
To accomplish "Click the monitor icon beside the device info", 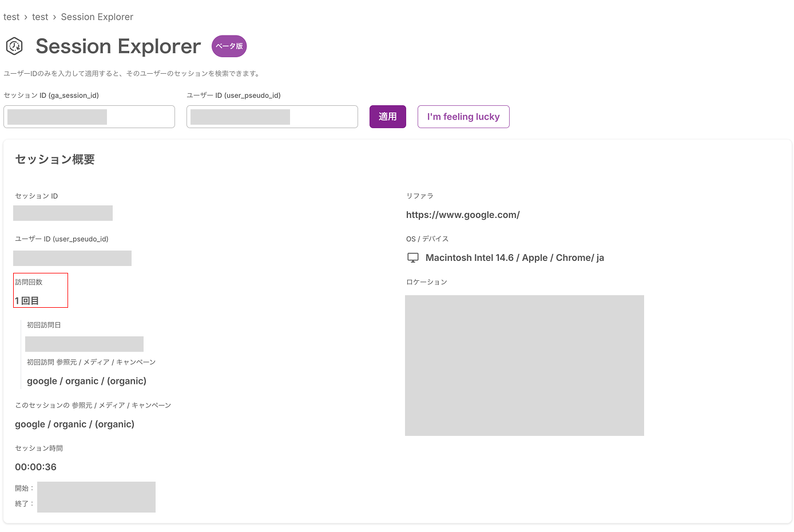I will click(x=412, y=257).
